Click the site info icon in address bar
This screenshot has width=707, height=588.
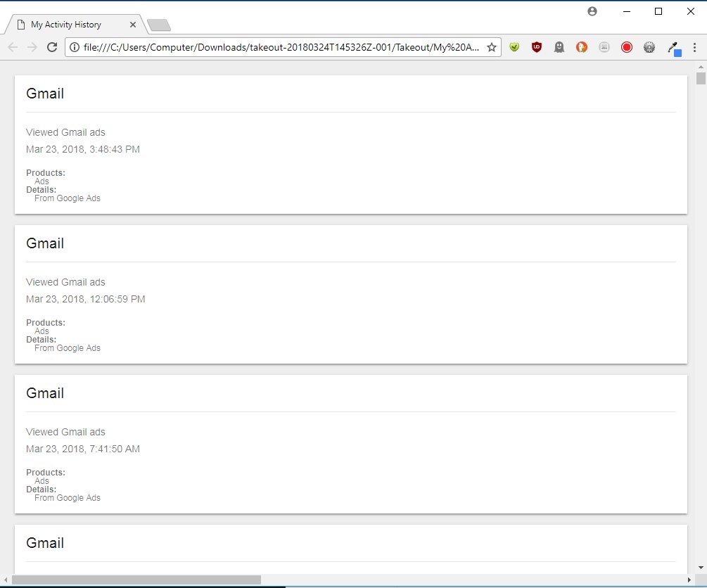pos(75,47)
